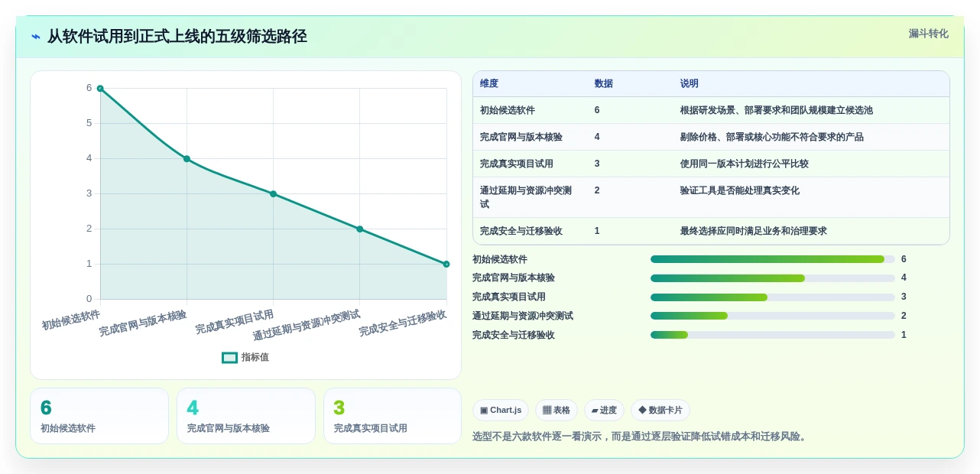This screenshot has height=474, width=980.
Task: Click the chart point for 完成安全与迁移验收
Action: (446, 265)
